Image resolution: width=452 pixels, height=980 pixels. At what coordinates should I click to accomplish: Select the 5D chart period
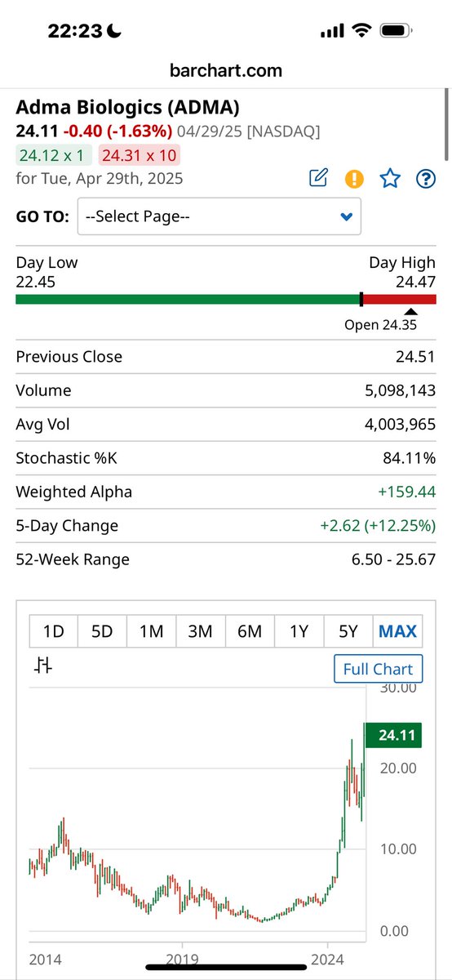(x=102, y=630)
